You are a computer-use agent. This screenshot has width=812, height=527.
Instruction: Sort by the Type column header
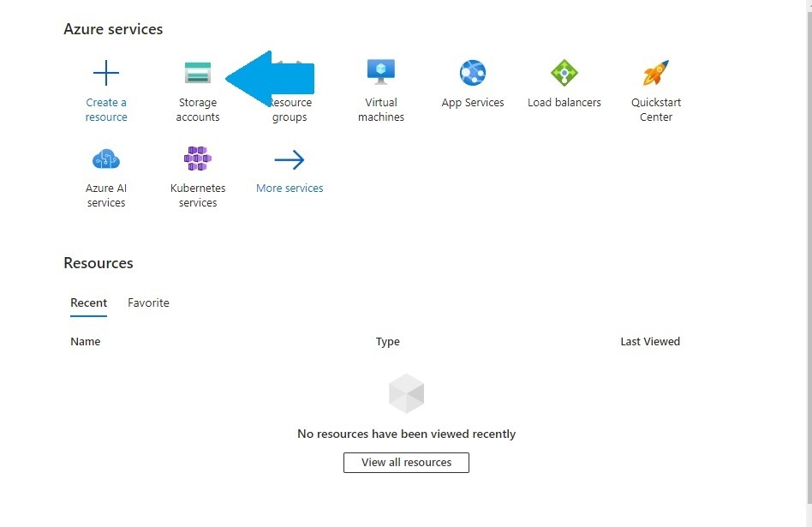coord(388,342)
